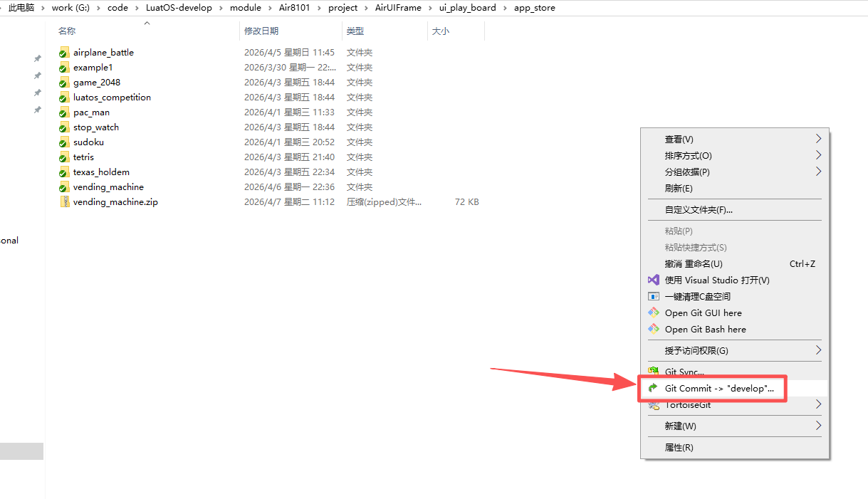Click the luatos_competition folder icon
Screen dimensions: 868x499
coord(64,98)
